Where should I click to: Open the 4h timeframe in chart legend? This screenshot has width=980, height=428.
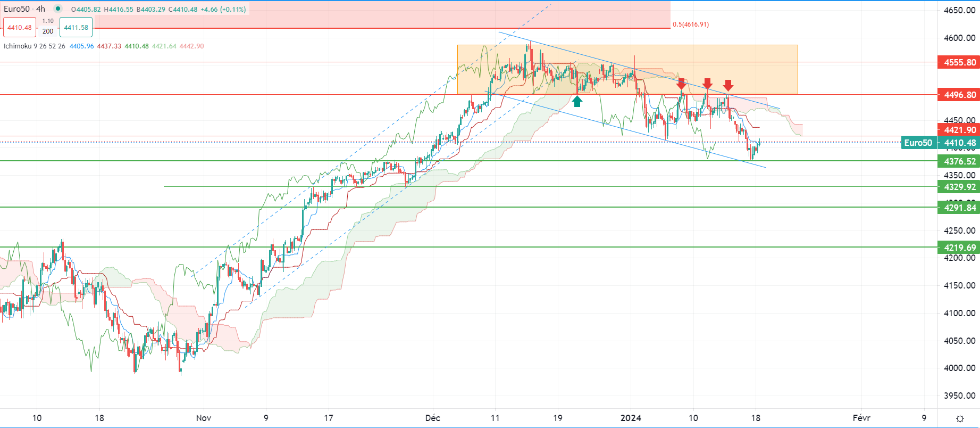(40, 9)
